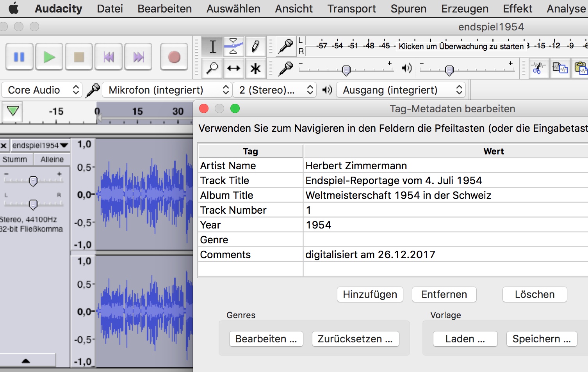Open the Audacity application menu
Screen dimensions: 588x372
(x=58, y=9)
